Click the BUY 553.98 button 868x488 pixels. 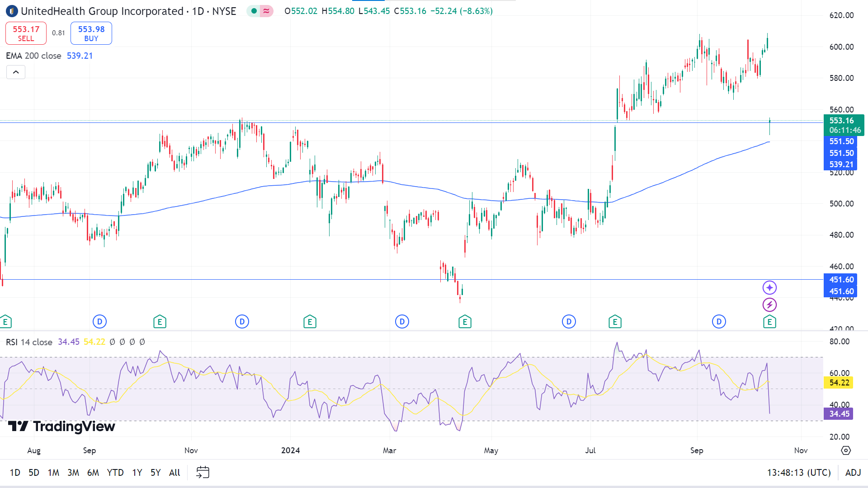point(91,33)
